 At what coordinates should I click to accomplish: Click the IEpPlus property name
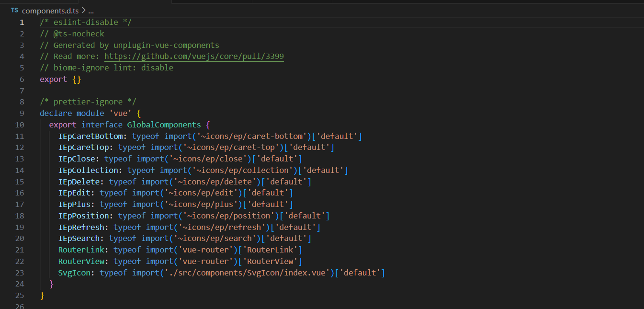tap(75, 204)
